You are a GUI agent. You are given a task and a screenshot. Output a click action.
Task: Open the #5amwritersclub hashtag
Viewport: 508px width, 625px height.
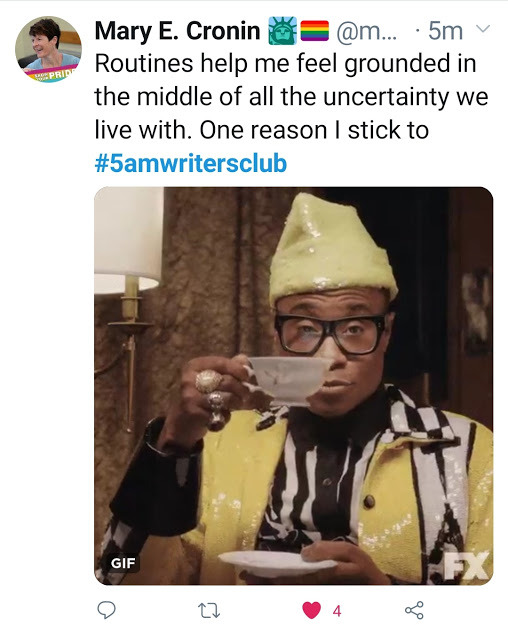tap(191, 163)
